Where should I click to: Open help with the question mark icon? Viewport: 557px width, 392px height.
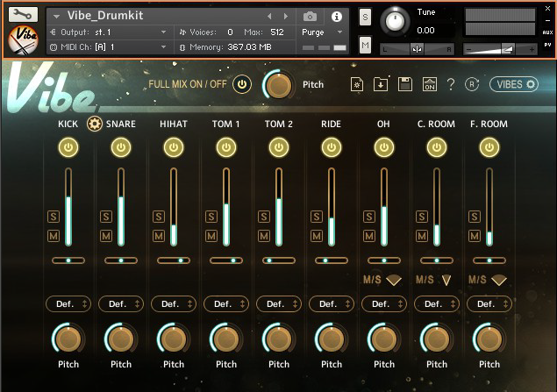point(451,84)
